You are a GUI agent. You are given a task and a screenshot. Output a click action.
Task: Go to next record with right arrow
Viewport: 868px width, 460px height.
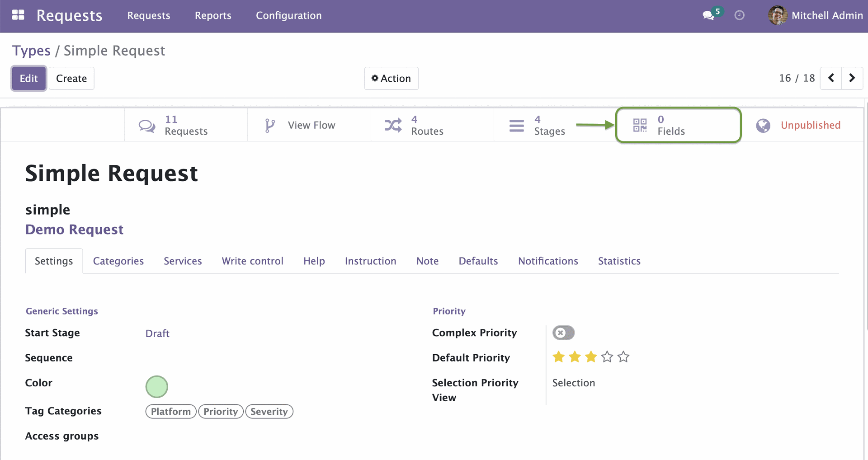(853, 78)
